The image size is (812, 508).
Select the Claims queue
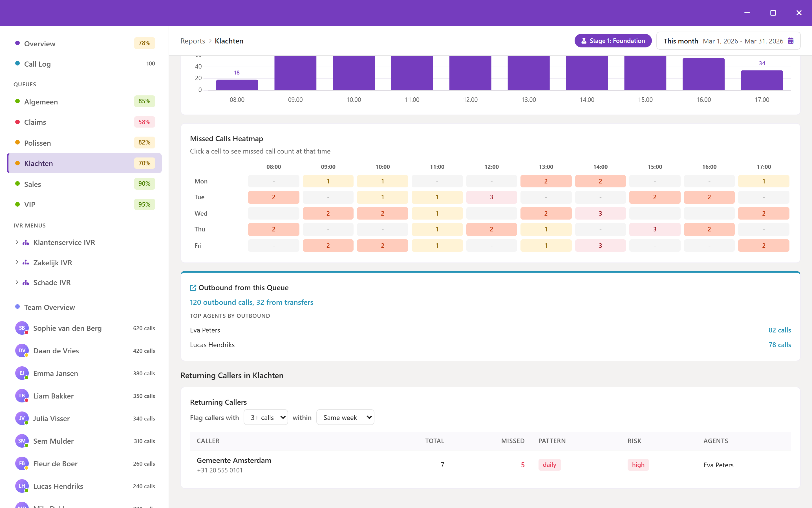tap(84, 122)
